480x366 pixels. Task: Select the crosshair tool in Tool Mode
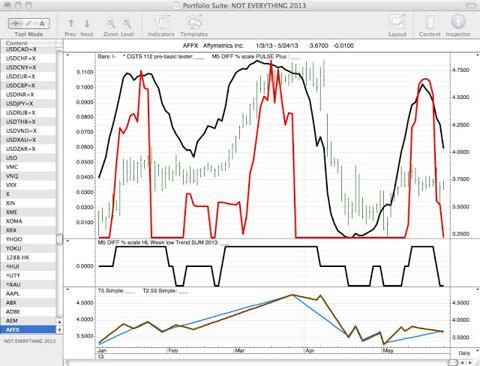(15, 23)
